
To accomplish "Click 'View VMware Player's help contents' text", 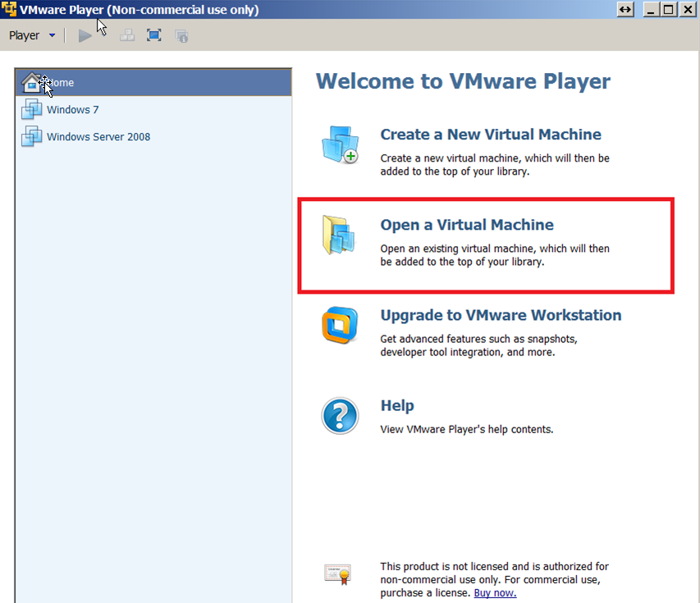I will coord(466,429).
